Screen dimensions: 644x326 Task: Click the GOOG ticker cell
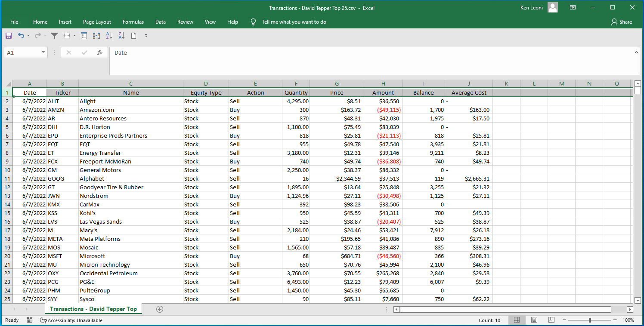coord(63,178)
